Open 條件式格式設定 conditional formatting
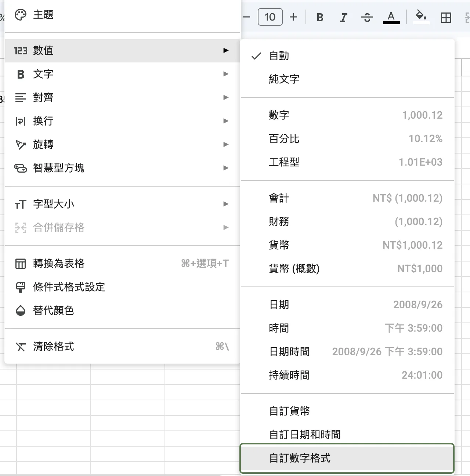 click(123, 287)
